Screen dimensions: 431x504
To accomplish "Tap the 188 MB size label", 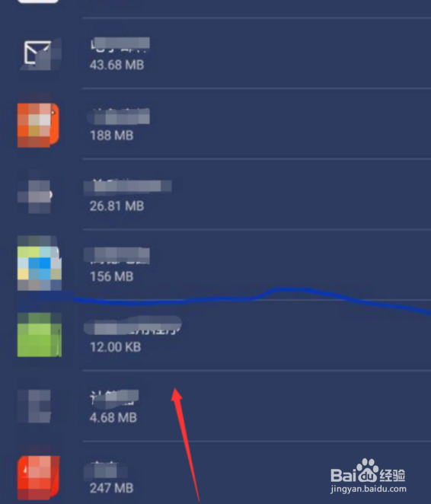I will pyautogui.click(x=111, y=136).
